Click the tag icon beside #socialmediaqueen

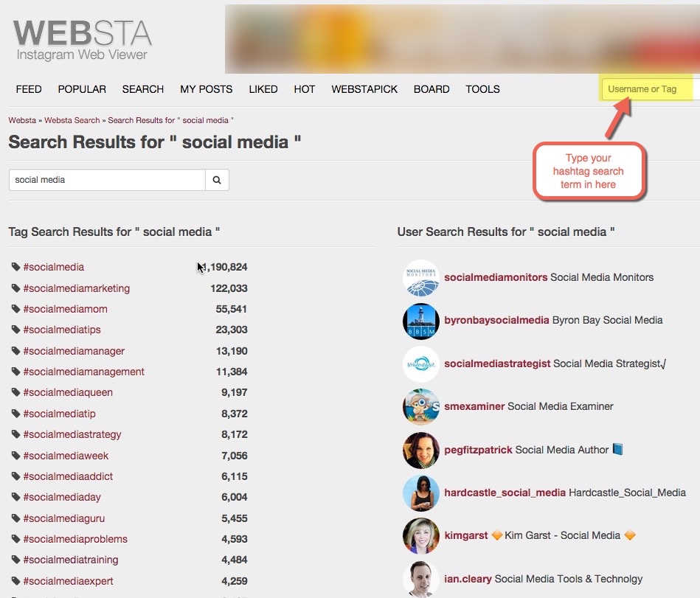click(15, 392)
